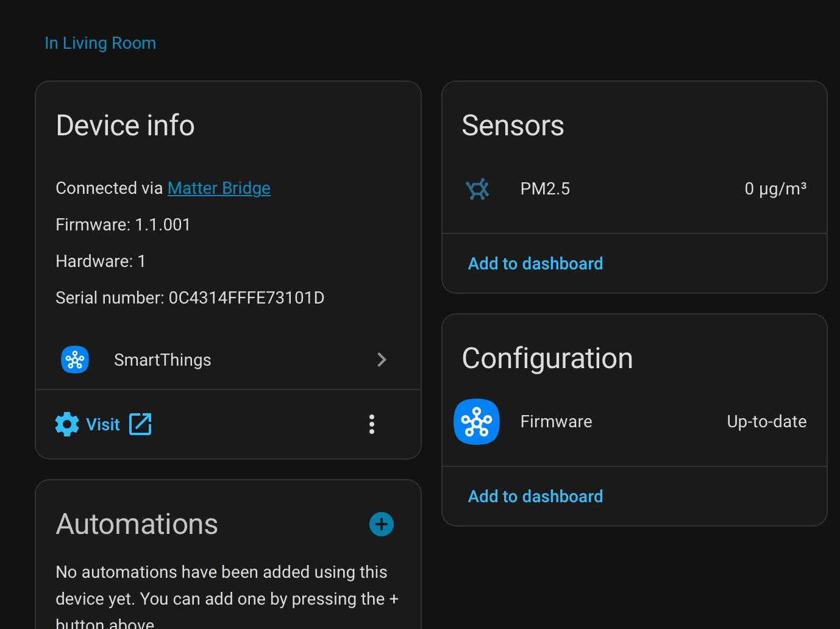Viewport: 840px width, 629px height.
Task: Go to the In Living Room area
Action: (x=101, y=43)
